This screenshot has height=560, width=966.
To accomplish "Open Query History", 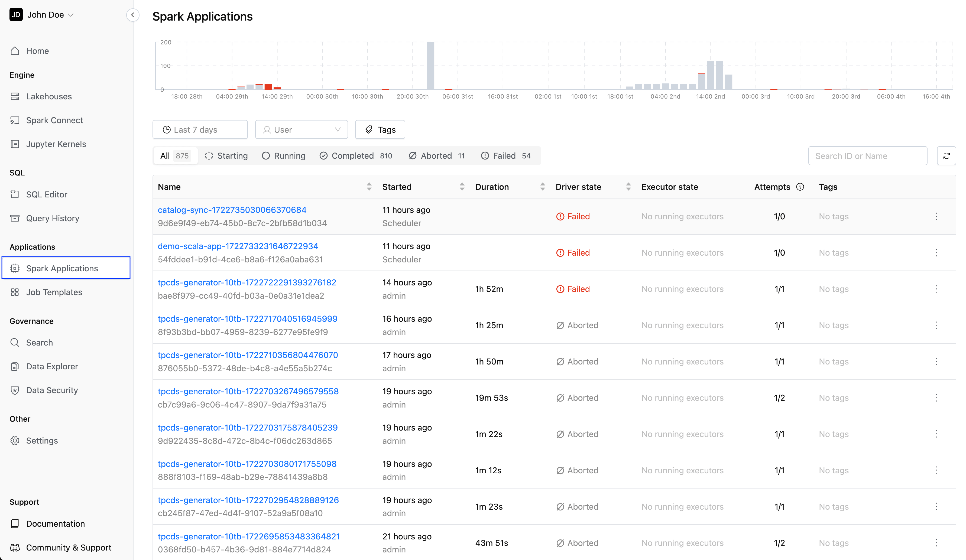I will 53,218.
